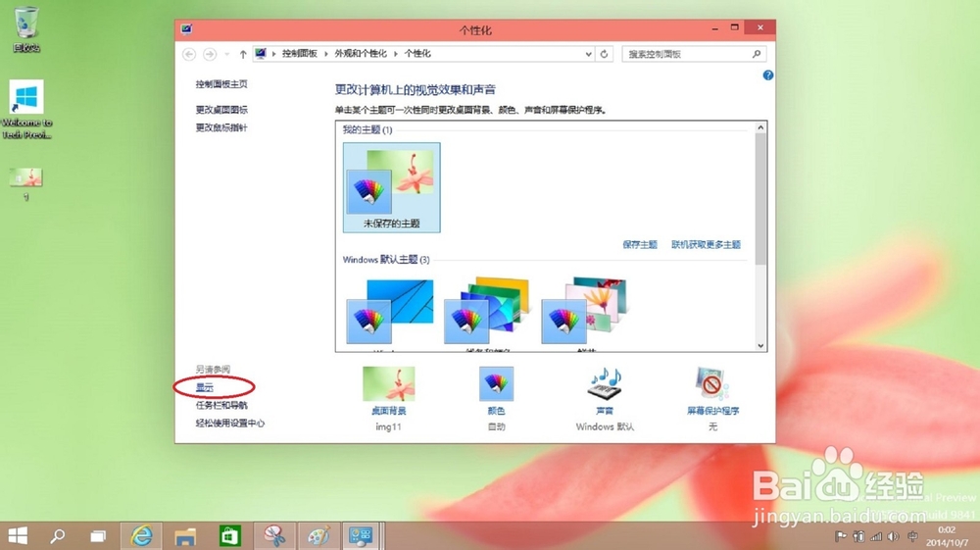Click the 中 input method tray indicator
This screenshot has height=550, width=980.
click(x=913, y=536)
